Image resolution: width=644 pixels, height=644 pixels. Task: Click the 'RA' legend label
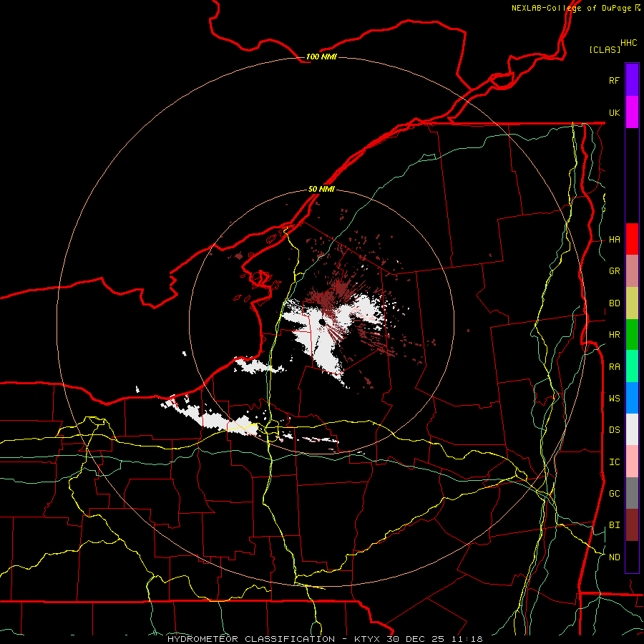pos(614,366)
